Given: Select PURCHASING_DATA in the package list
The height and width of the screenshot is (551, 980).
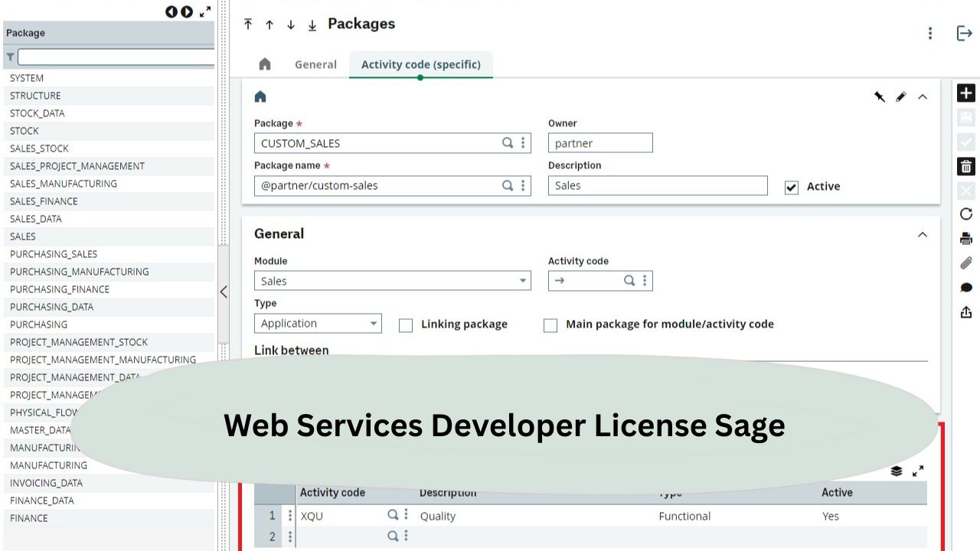Looking at the screenshot, I should point(109,307).
